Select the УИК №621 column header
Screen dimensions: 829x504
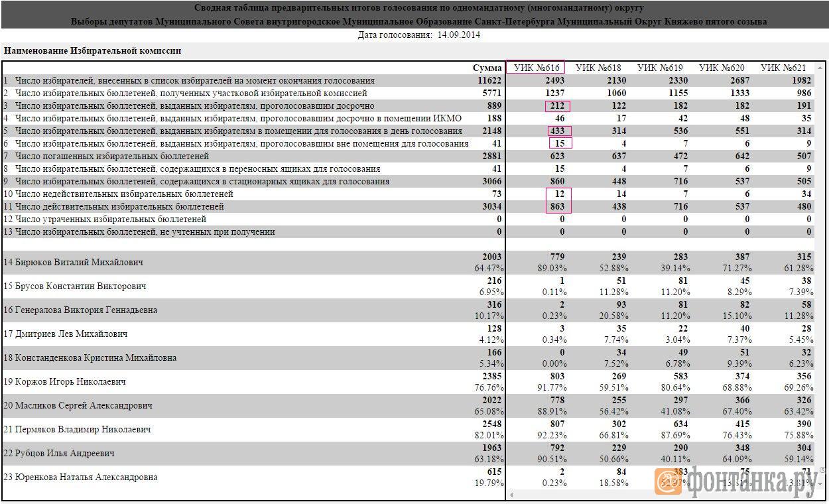tap(783, 68)
